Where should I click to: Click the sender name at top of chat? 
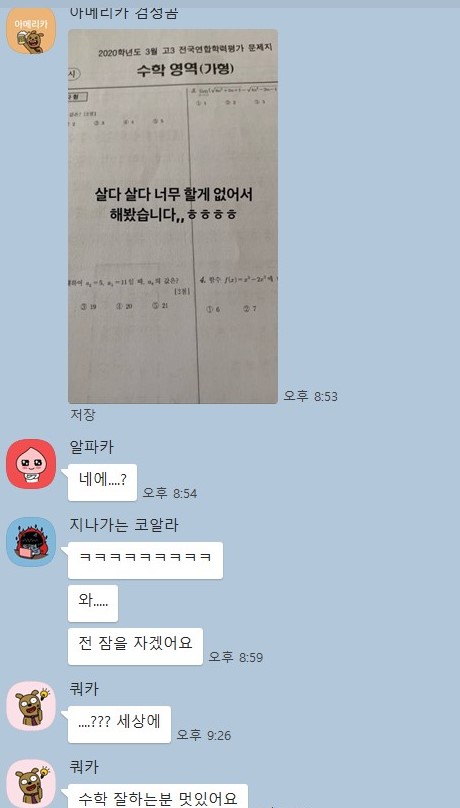[x=124, y=13]
